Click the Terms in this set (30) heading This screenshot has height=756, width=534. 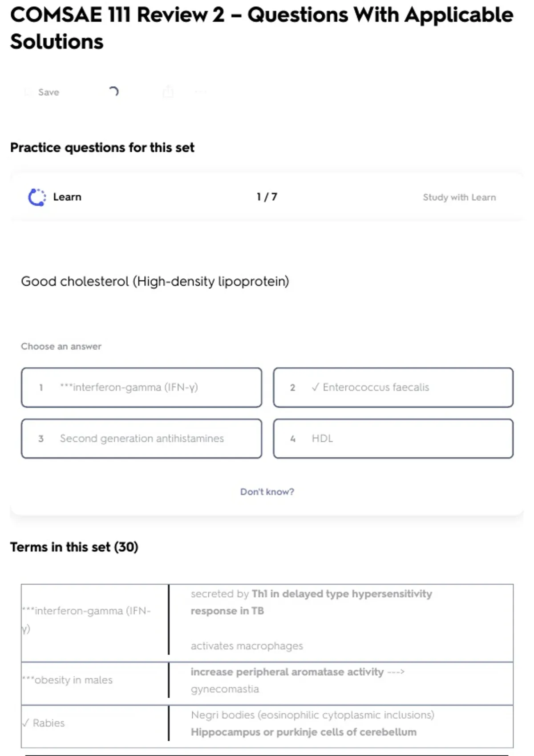[74, 547]
